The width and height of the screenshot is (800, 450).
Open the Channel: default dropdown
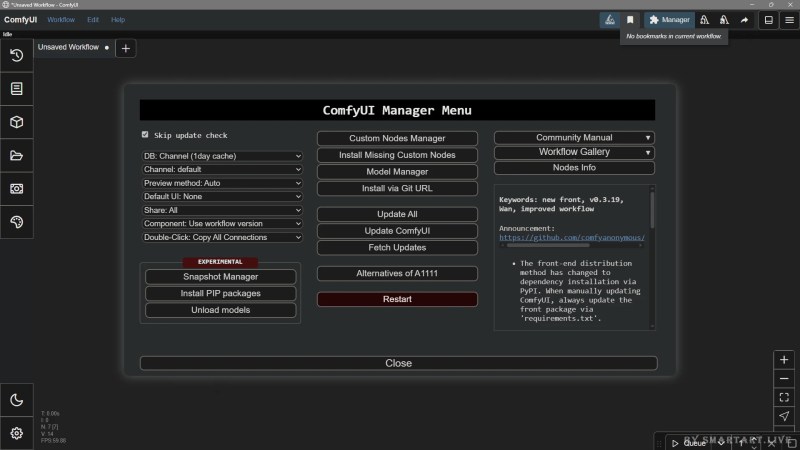pyautogui.click(x=222, y=169)
